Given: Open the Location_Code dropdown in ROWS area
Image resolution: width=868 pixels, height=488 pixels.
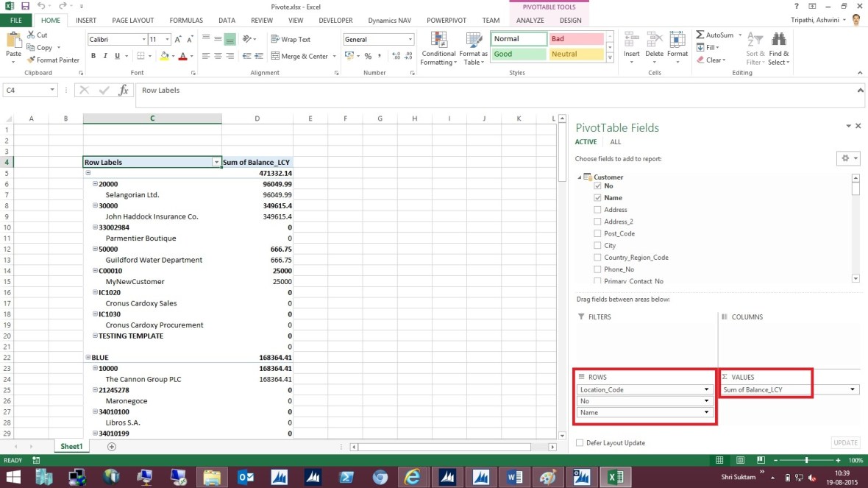Looking at the screenshot, I should [705, 389].
